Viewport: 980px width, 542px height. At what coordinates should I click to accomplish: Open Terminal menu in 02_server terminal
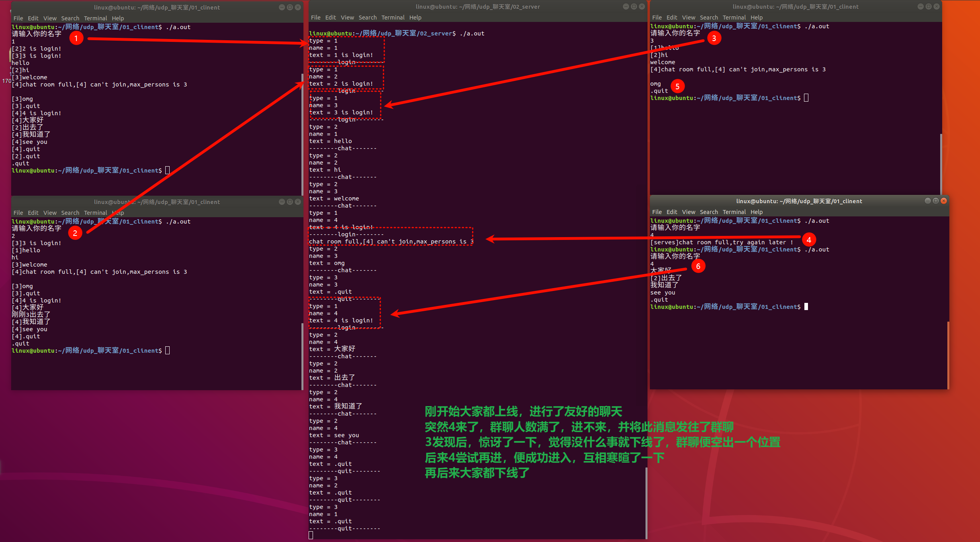pos(393,18)
